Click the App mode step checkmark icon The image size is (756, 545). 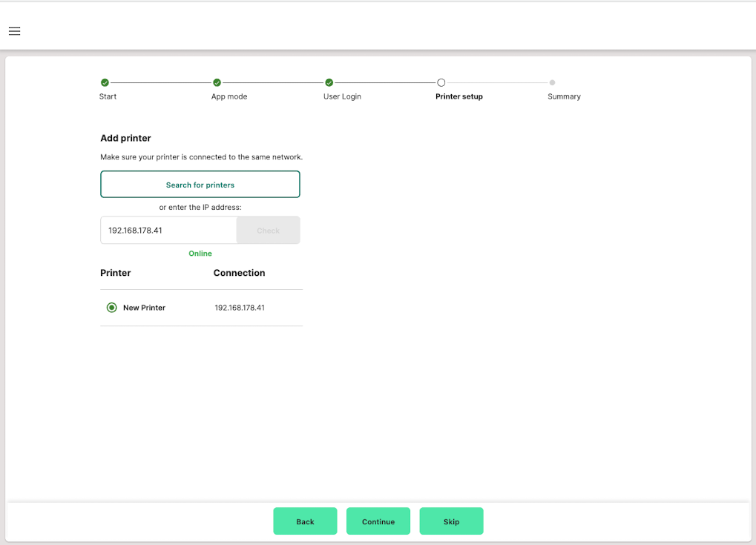click(217, 82)
